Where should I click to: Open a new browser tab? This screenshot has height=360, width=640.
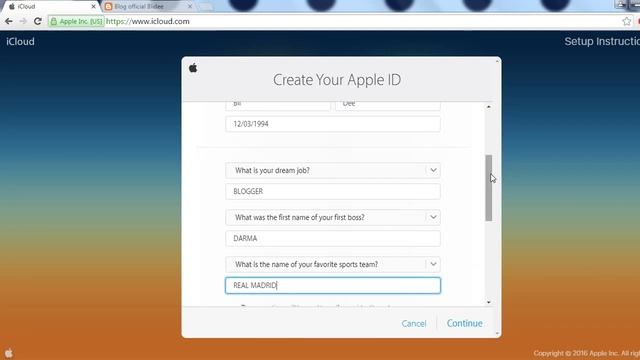[x=206, y=7]
